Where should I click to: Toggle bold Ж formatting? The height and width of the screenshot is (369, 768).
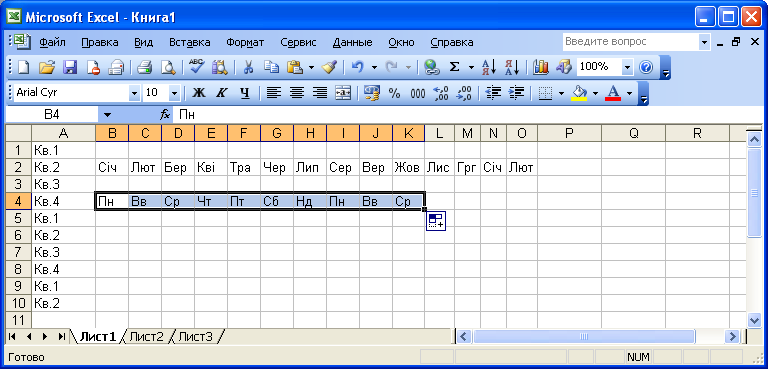[199, 93]
